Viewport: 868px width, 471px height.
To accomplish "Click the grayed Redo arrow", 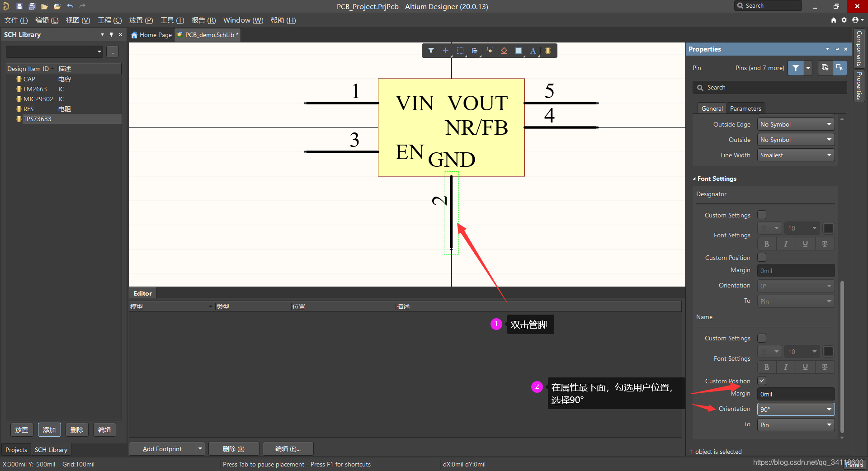I will point(82,6).
